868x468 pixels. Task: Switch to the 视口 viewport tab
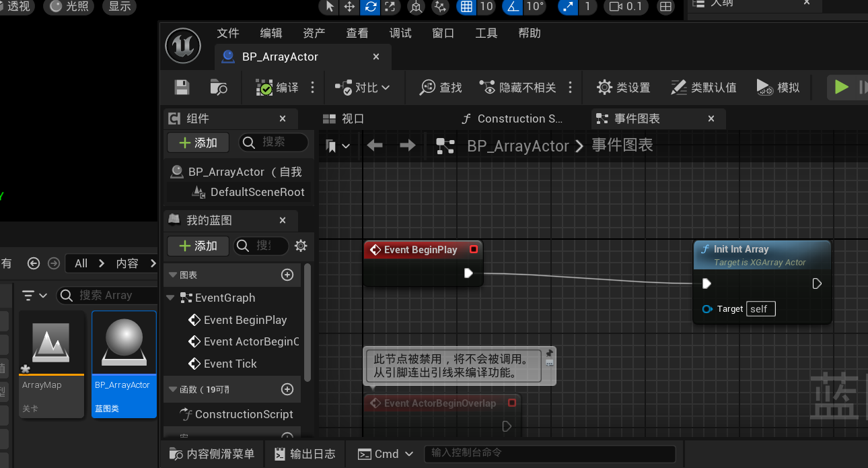tap(344, 119)
